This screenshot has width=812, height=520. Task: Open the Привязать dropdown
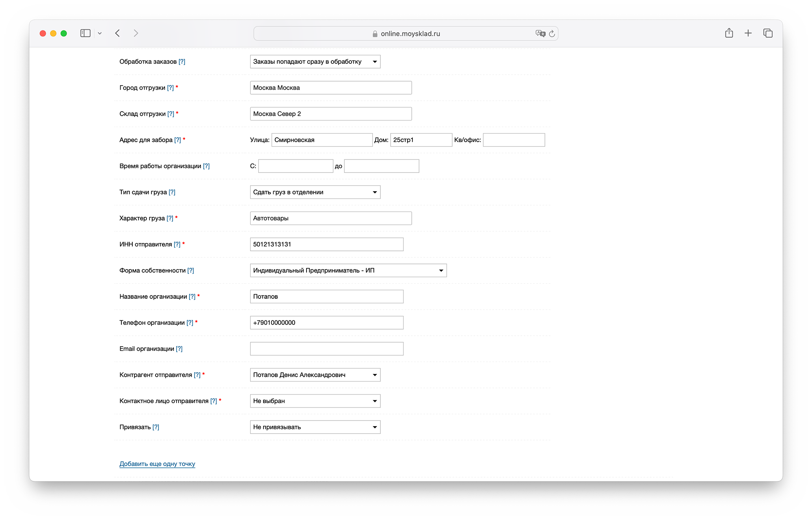pyautogui.click(x=315, y=427)
